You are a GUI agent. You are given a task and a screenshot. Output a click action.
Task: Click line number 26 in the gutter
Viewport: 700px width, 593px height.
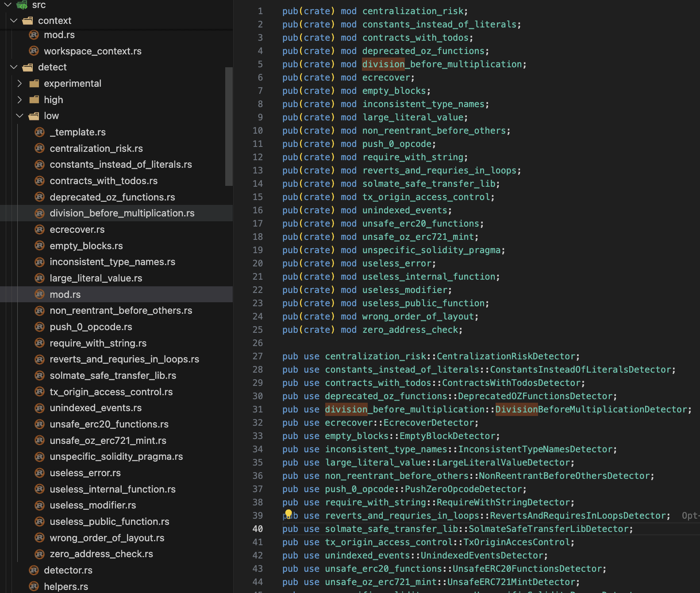[258, 343]
